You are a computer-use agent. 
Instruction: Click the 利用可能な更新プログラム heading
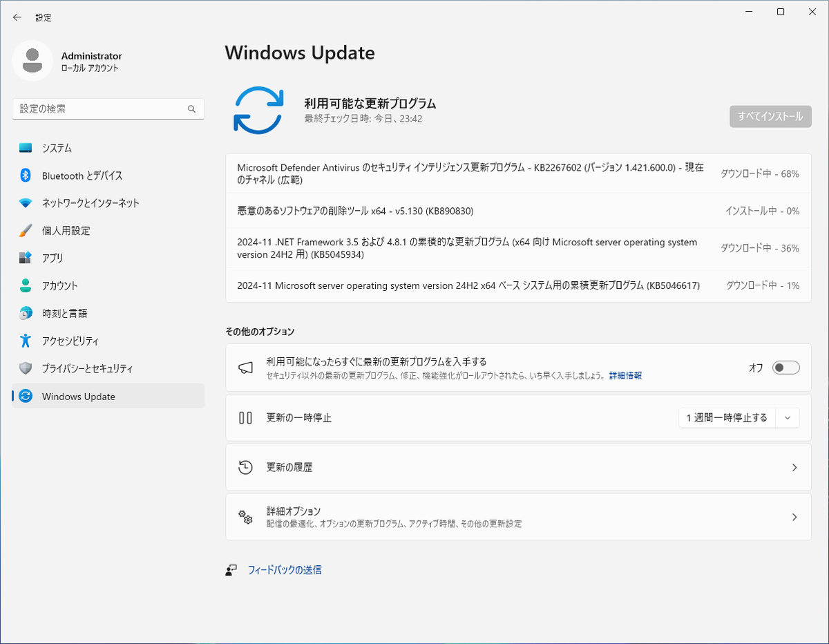(370, 104)
